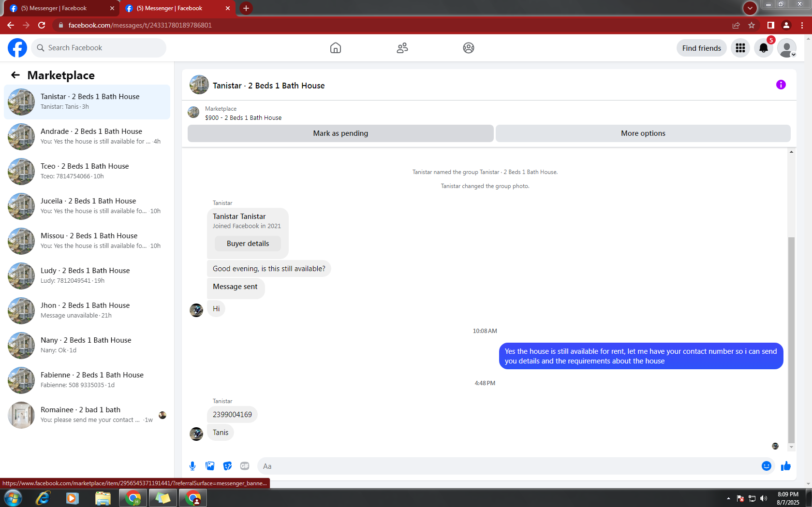This screenshot has height=507, width=812.
Task: Click the conversation header house thumbnail
Action: pos(199,85)
